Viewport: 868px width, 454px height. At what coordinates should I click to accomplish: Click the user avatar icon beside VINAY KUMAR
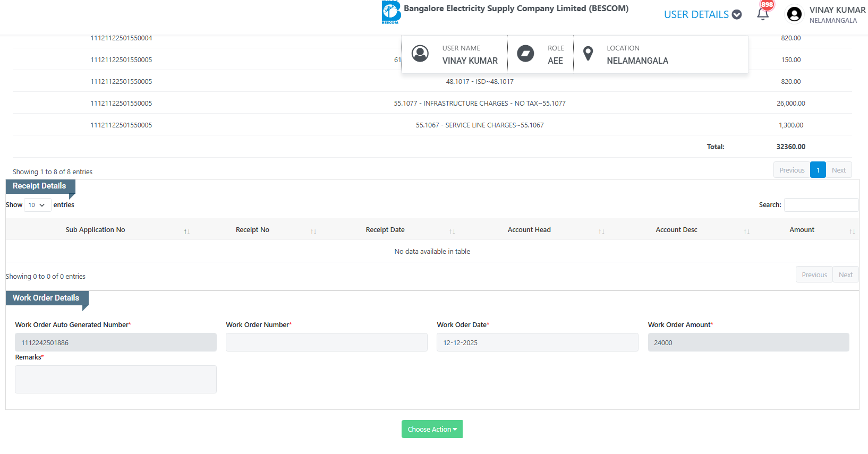[794, 14]
